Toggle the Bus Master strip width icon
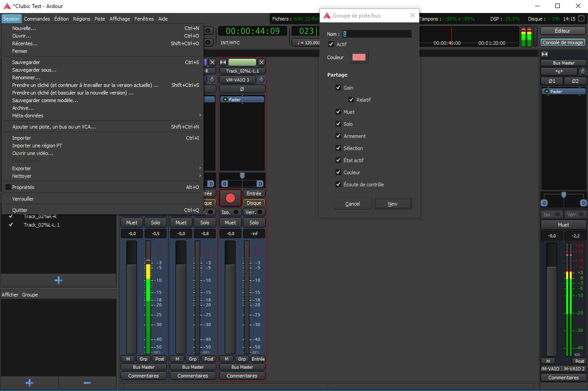588x391 pixels. click(545, 54)
